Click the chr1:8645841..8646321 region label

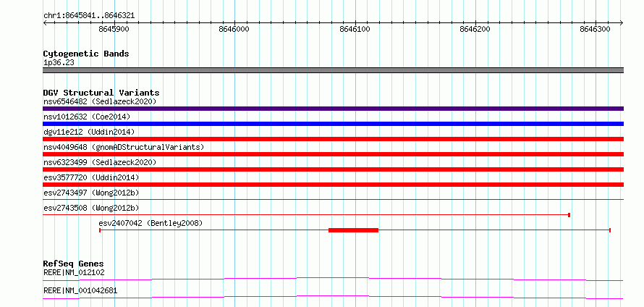pos(89,16)
